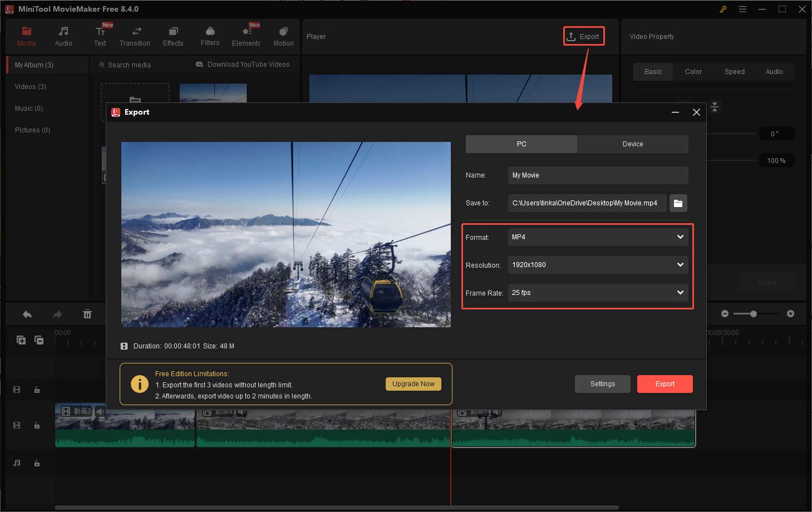Open the Motion panel
The image size is (812, 512).
pos(283,36)
